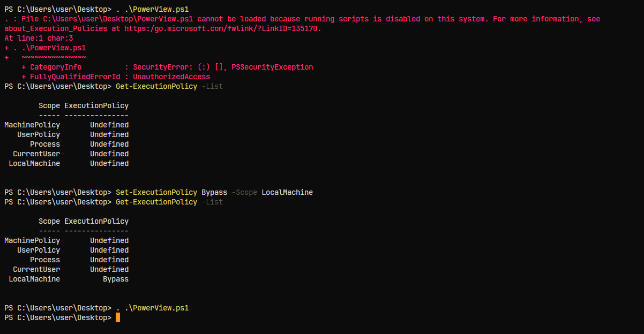Click the second table's Scope column header
This screenshot has width=644, height=334.
(x=49, y=221)
